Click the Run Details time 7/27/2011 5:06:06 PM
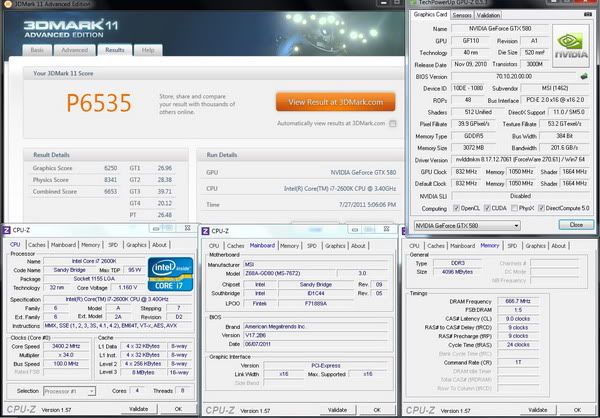 click(367, 205)
